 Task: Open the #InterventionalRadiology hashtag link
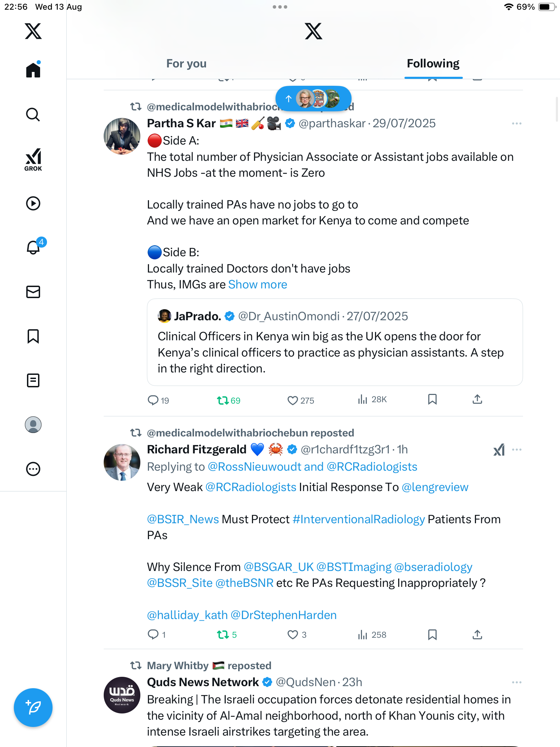point(358,519)
